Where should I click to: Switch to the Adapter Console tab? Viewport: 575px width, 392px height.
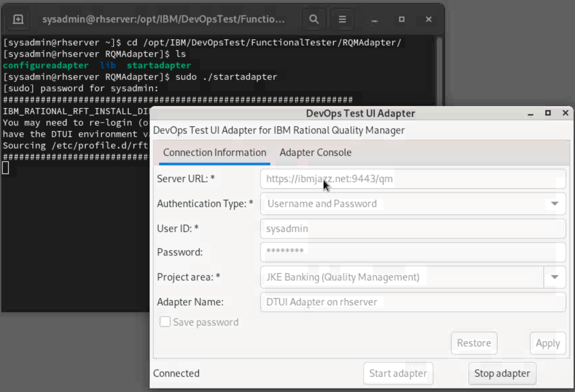coord(315,153)
